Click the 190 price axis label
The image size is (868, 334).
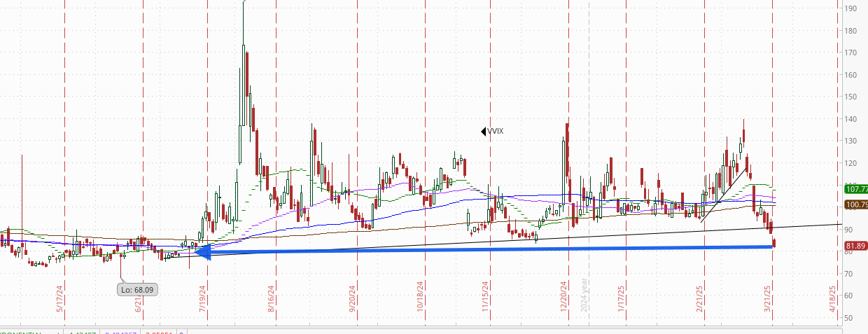point(852,9)
